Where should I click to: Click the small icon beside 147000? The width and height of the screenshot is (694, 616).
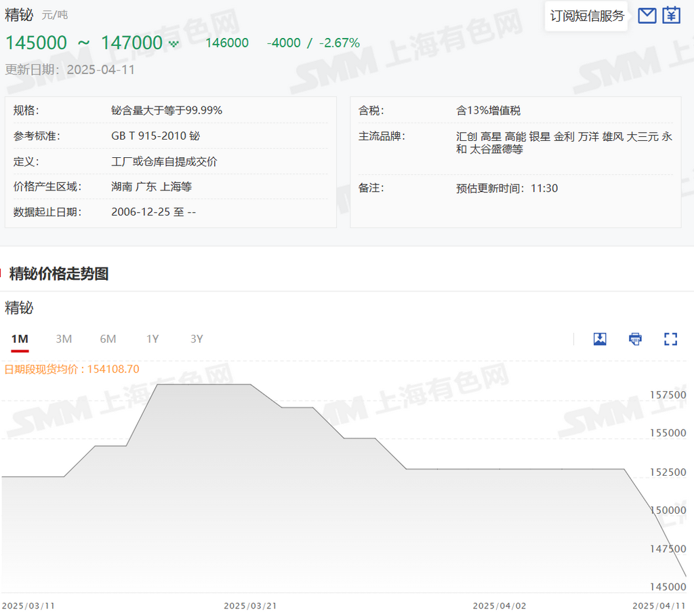click(174, 44)
